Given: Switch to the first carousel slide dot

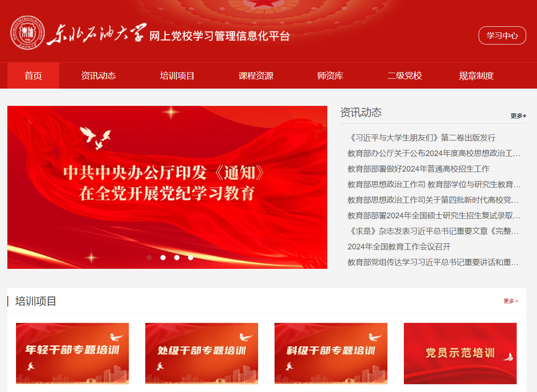Looking at the screenshot, I should [x=149, y=258].
